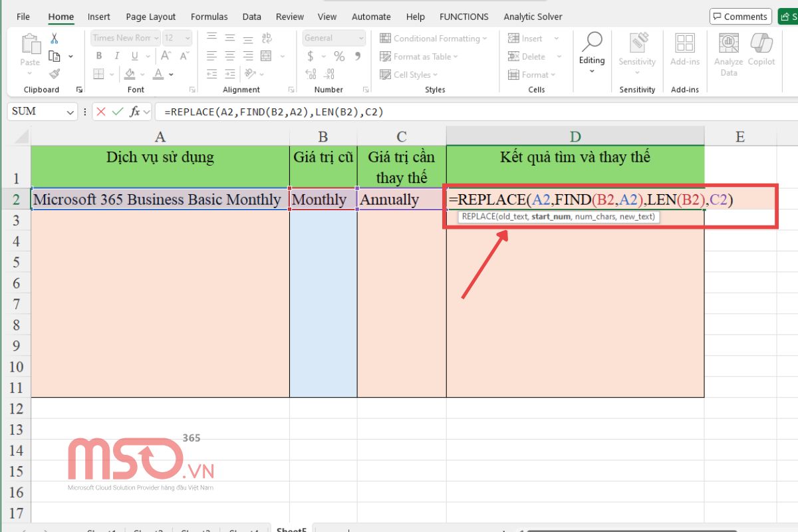The width and height of the screenshot is (798, 532).
Task: Open Cell Styles gallery
Action: point(410,74)
